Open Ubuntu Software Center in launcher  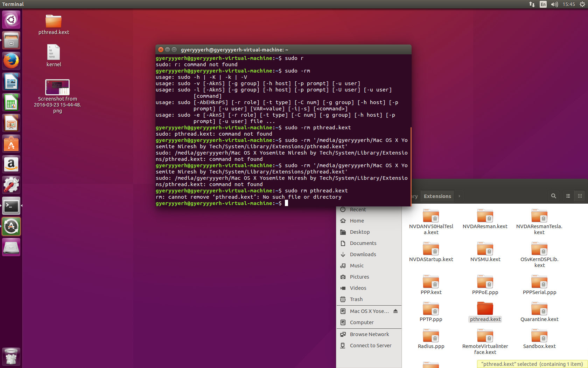11,144
